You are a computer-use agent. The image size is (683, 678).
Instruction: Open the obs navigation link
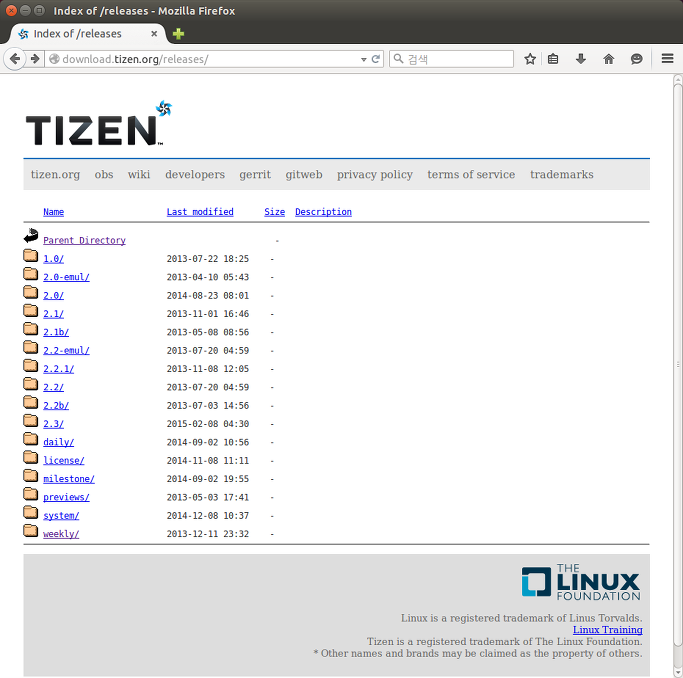(x=104, y=174)
